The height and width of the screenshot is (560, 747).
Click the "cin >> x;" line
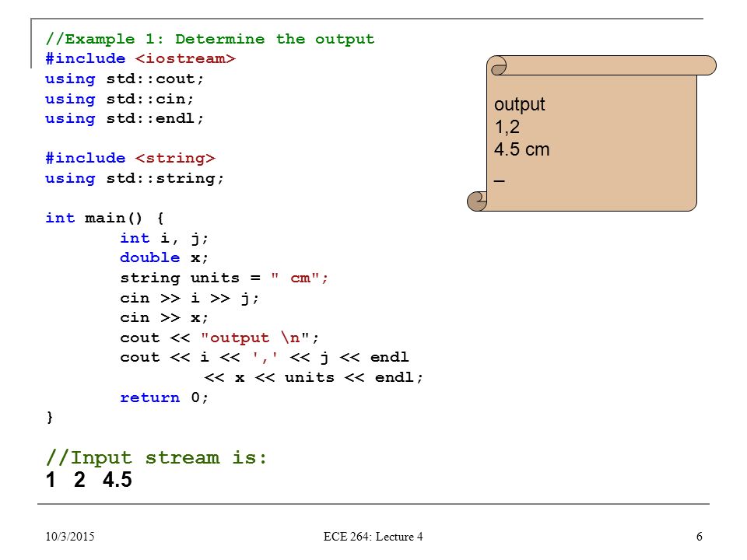(164, 317)
